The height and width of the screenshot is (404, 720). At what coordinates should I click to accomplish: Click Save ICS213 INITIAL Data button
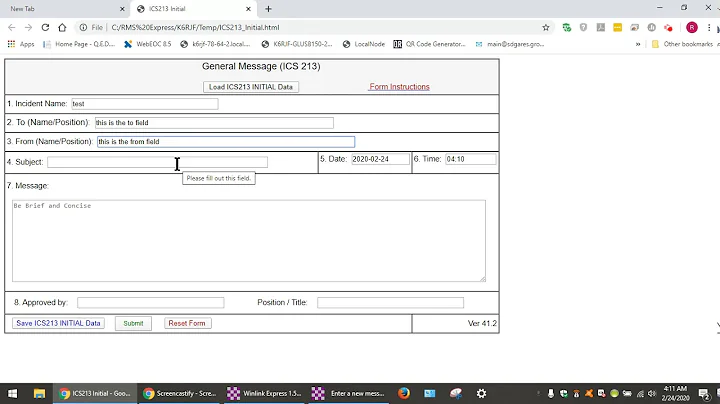tap(58, 323)
